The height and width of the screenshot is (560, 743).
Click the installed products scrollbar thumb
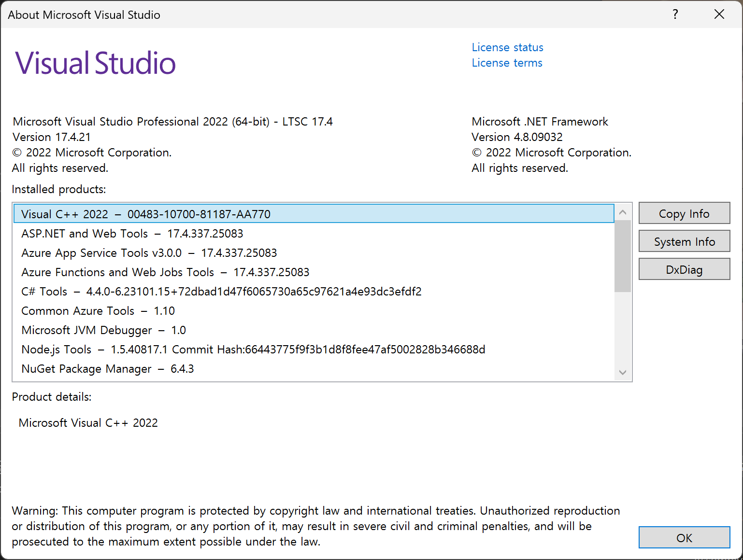point(623,256)
